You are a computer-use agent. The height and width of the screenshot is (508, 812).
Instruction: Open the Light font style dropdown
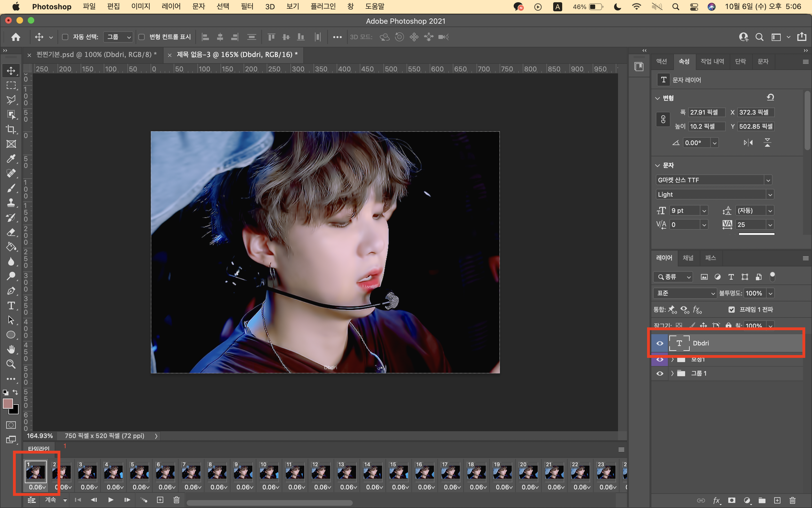click(770, 194)
